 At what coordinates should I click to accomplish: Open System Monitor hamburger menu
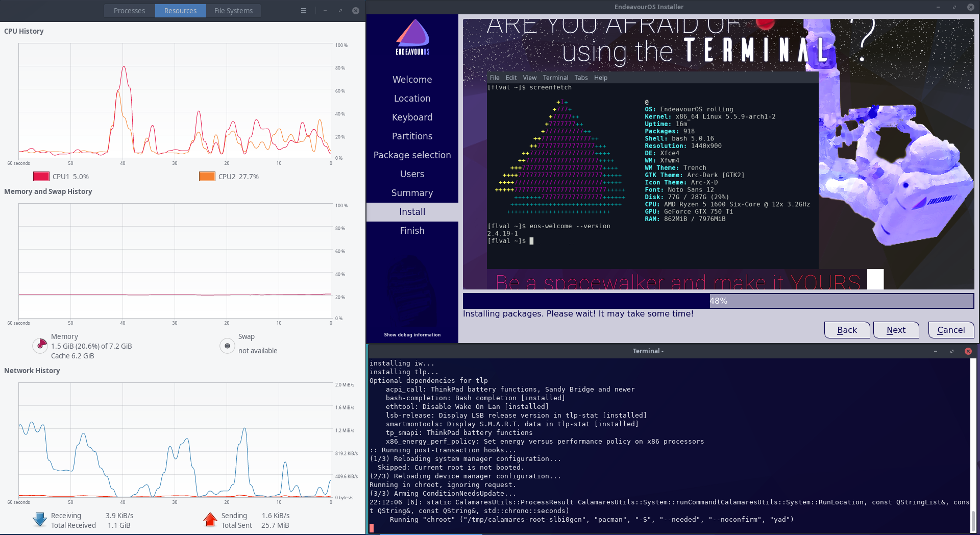pyautogui.click(x=304, y=11)
